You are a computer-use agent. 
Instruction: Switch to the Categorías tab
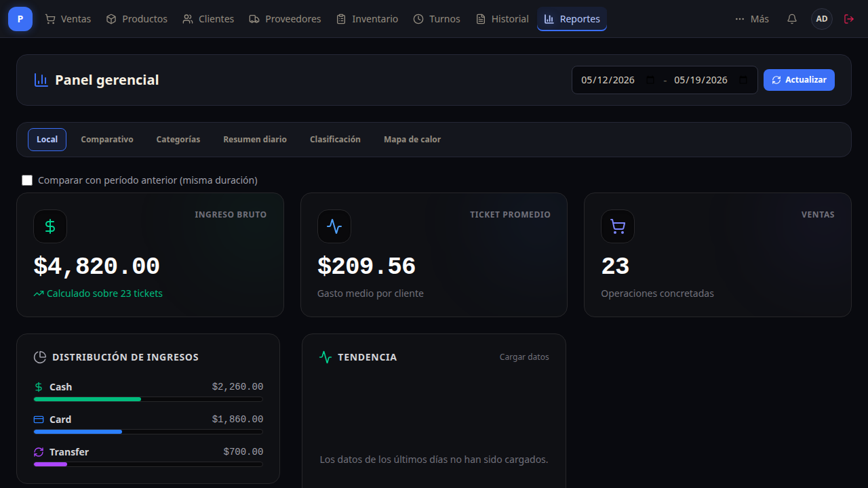click(178, 140)
